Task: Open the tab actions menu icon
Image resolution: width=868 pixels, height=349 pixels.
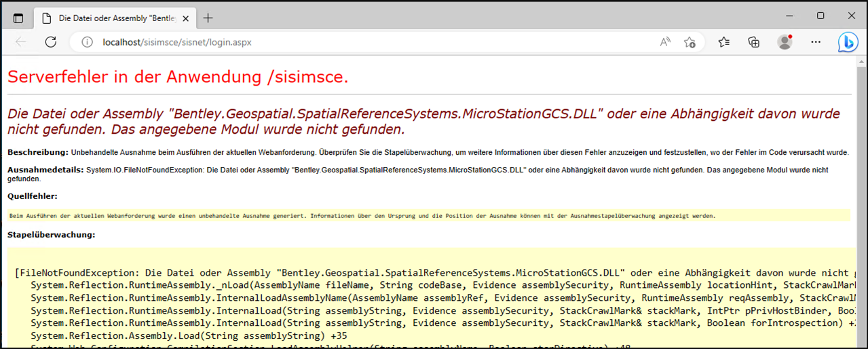Action: point(18,18)
